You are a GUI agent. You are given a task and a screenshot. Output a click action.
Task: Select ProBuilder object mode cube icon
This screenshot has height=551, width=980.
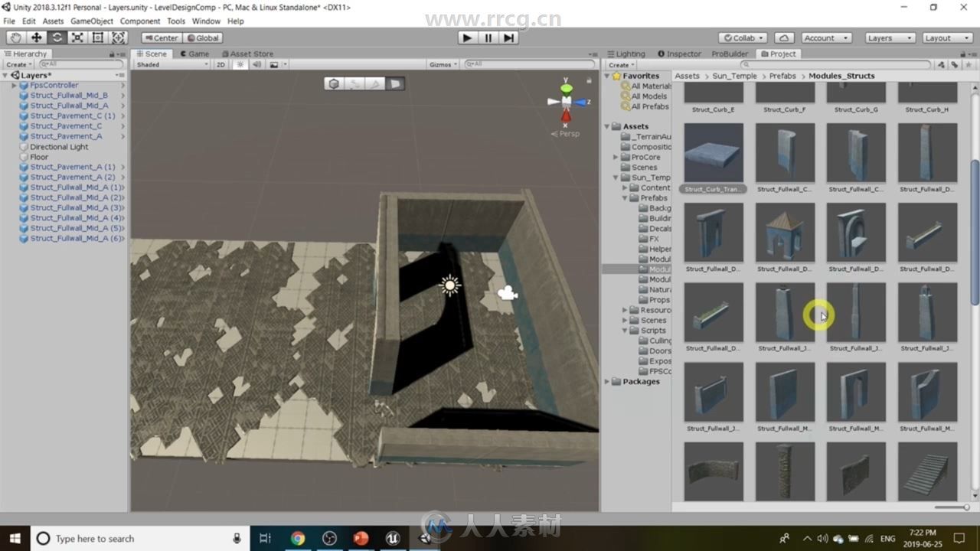click(334, 83)
